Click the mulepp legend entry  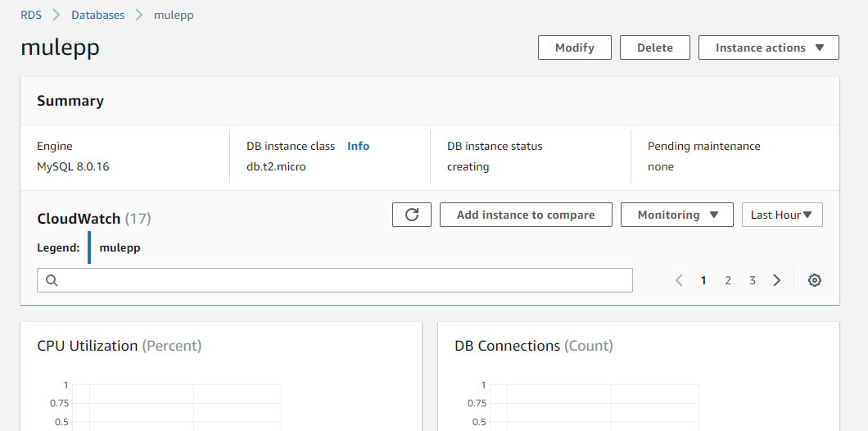pyautogui.click(x=120, y=247)
